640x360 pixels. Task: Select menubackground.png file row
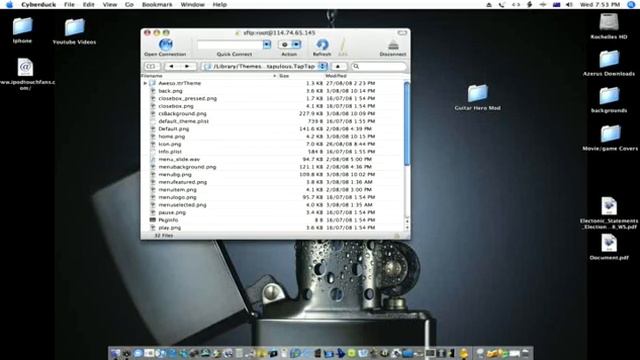click(272, 167)
